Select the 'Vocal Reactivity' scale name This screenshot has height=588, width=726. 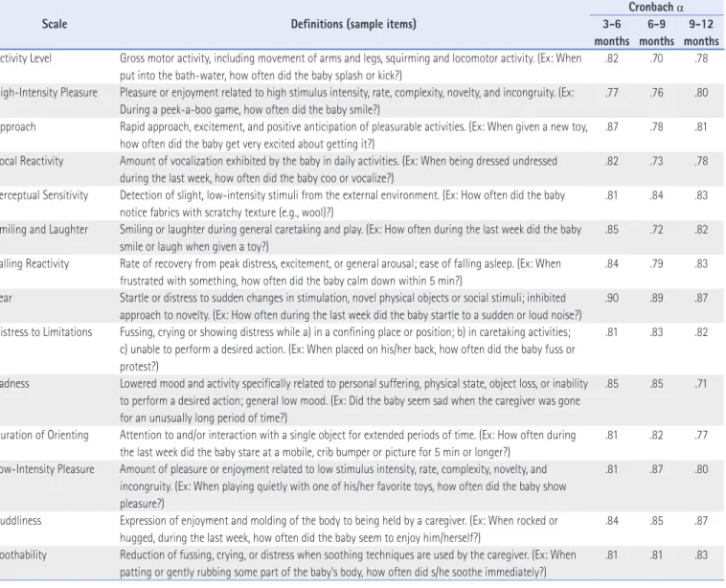click(32, 161)
